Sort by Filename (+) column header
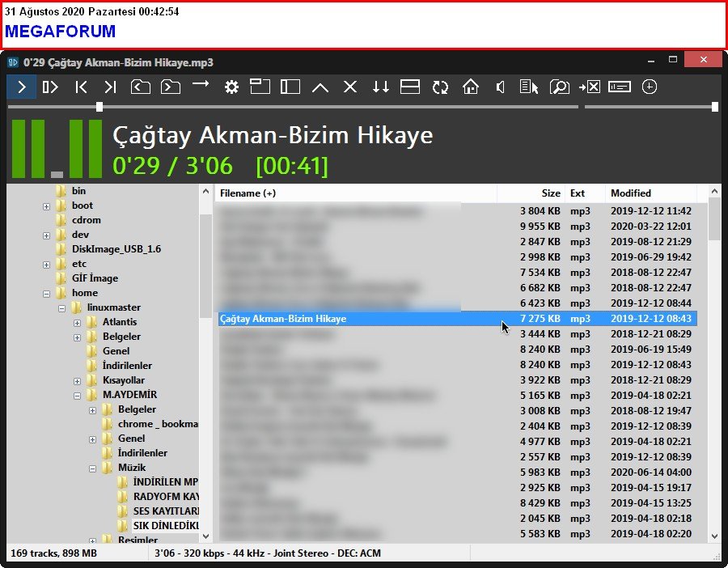This screenshot has width=728, height=568. click(356, 193)
